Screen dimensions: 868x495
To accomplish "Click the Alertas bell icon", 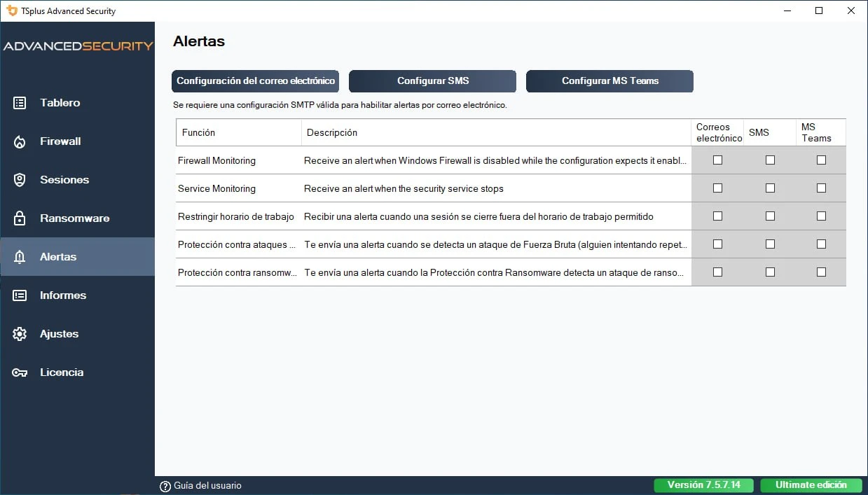I will click(20, 257).
